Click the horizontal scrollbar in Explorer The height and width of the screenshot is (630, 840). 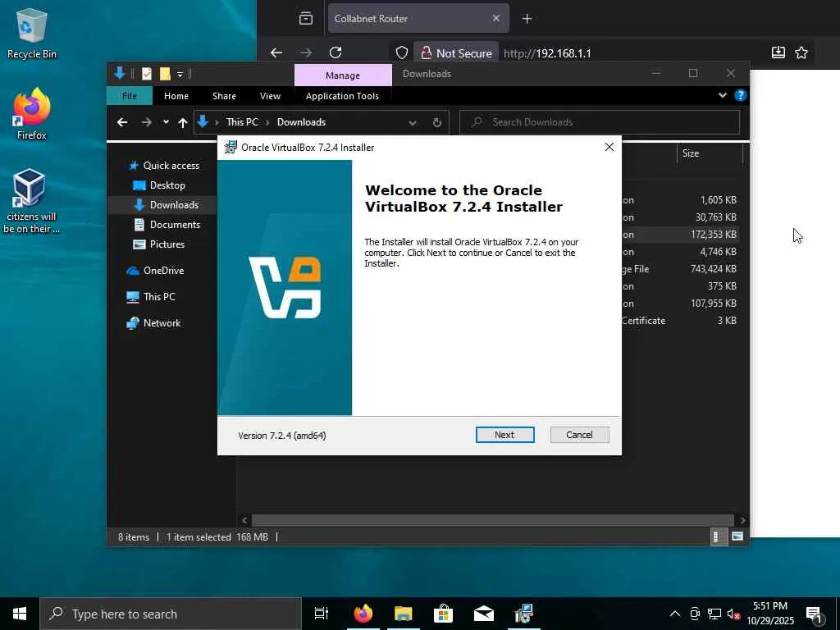click(x=492, y=520)
